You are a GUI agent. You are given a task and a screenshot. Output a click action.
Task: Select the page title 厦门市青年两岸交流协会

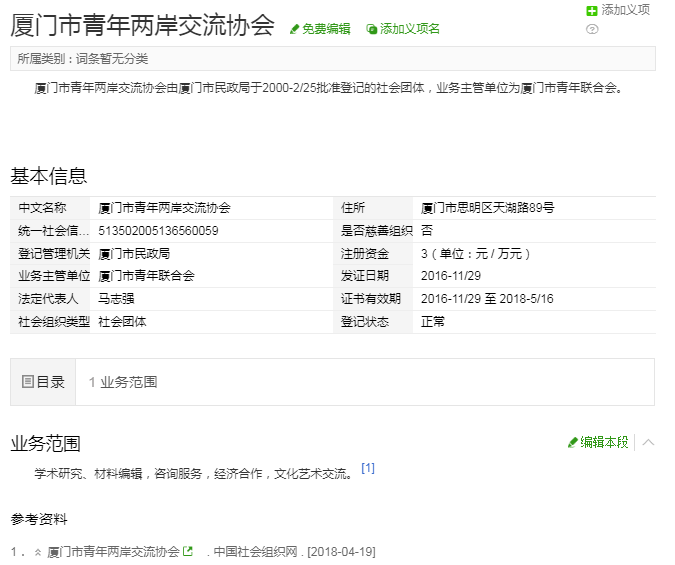142,25
